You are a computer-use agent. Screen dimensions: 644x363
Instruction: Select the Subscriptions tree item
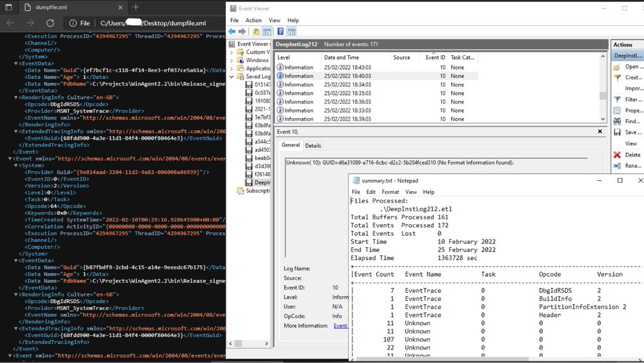[254, 190]
